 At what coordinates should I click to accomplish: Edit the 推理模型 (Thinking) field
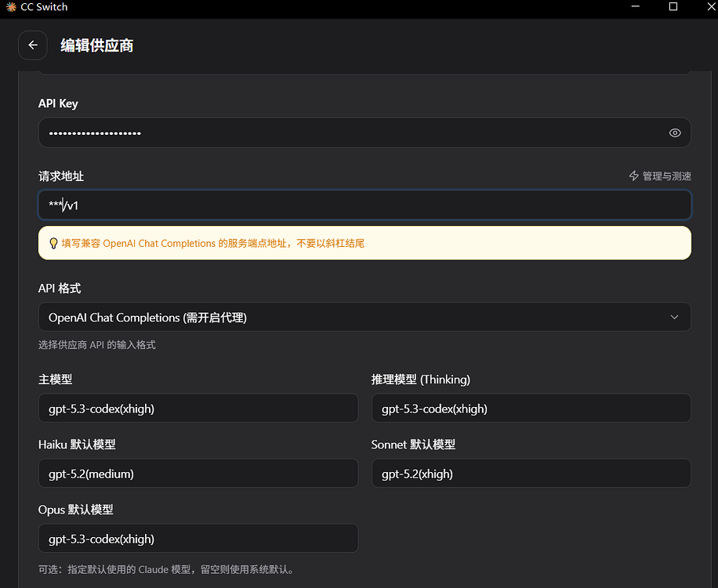point(531,408)
